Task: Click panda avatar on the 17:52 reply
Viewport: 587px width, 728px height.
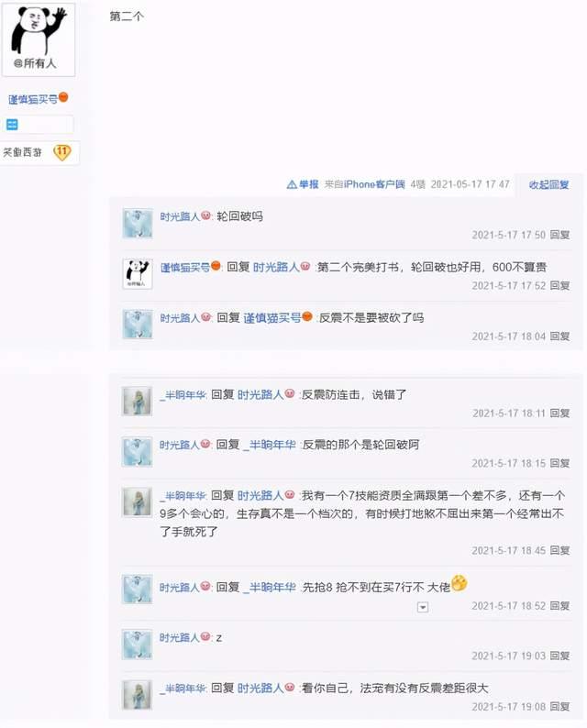Action: tap(138, 274)
